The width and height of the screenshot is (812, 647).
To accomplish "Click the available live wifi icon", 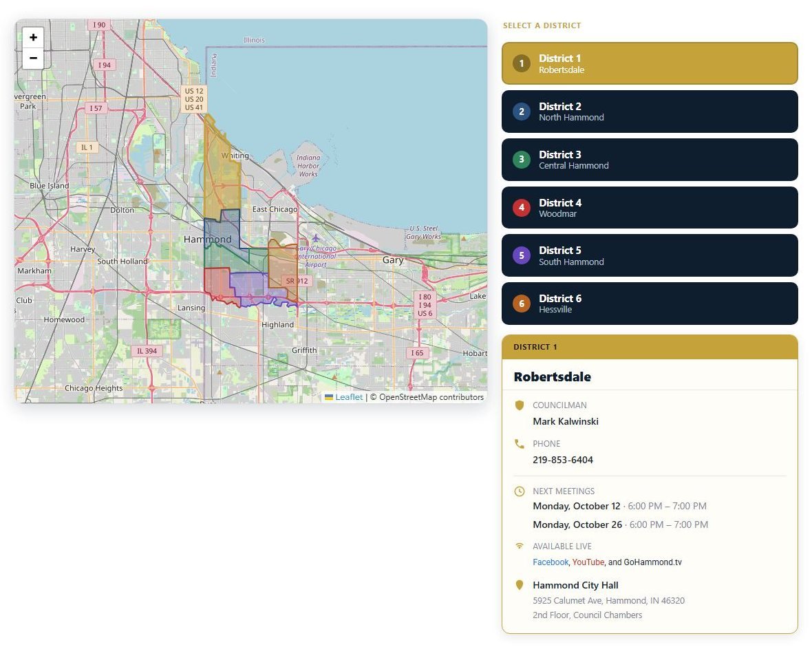I will tap(520, 546).
